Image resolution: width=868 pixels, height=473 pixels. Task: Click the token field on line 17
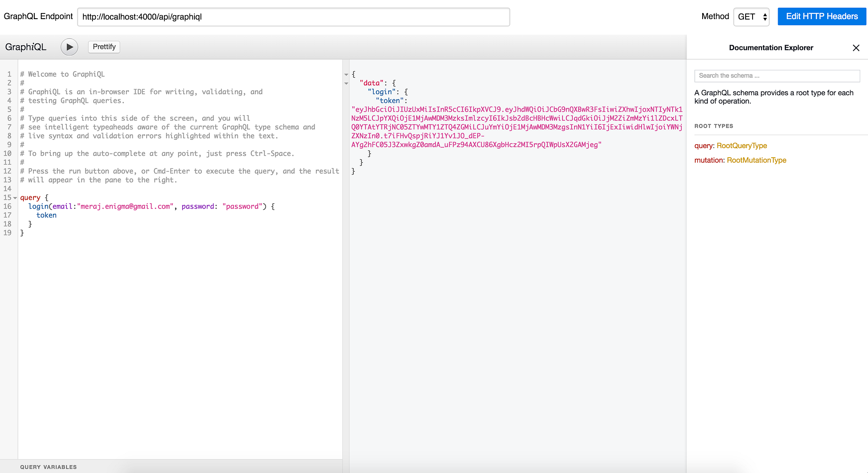click(x=46, y=215)
